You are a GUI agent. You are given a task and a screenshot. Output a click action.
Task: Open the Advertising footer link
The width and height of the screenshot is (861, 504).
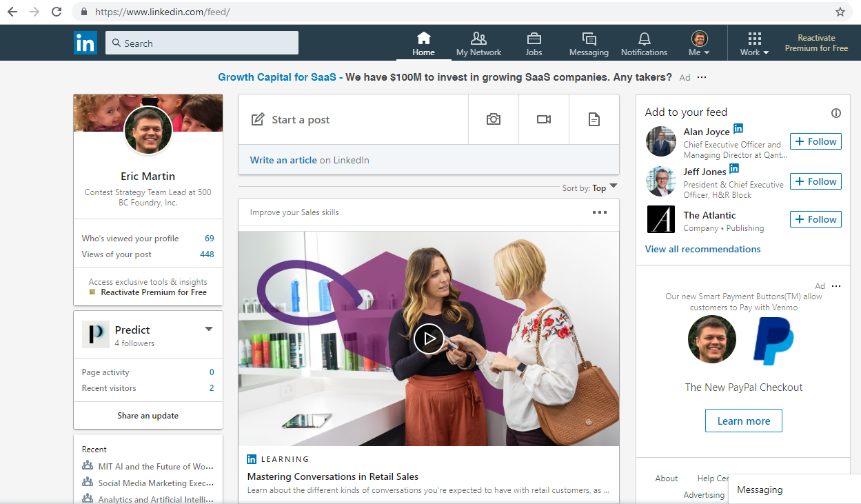704,495
